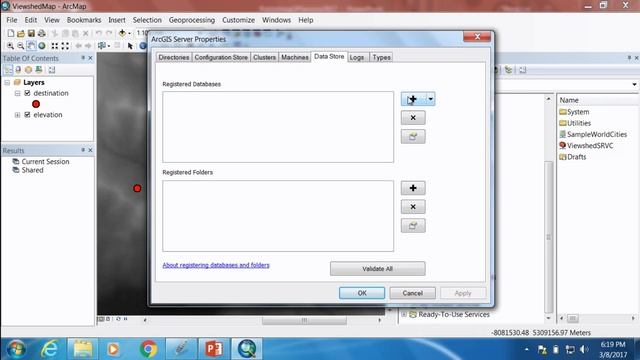Open the Catalog location dropdown

[x=634, y=84]
